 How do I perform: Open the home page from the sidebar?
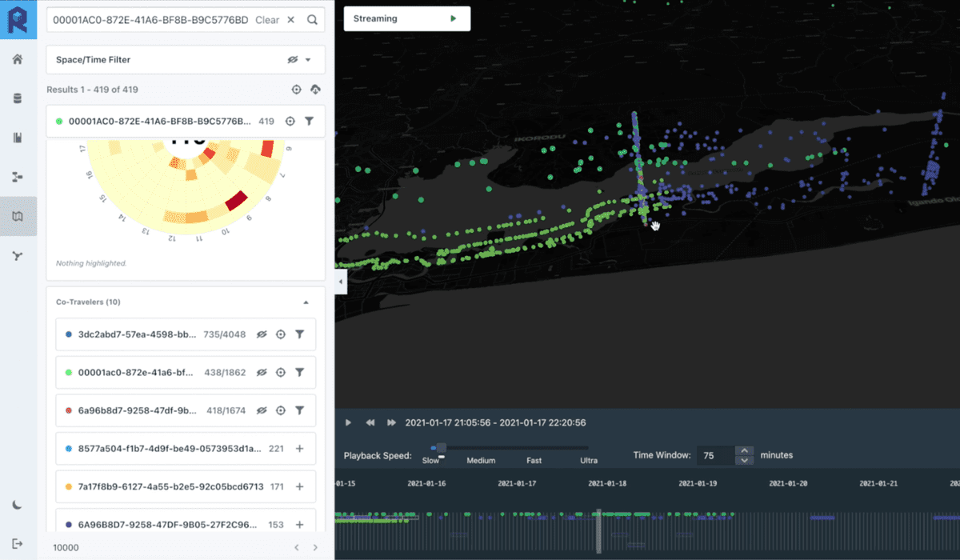[x=18, y=59]
